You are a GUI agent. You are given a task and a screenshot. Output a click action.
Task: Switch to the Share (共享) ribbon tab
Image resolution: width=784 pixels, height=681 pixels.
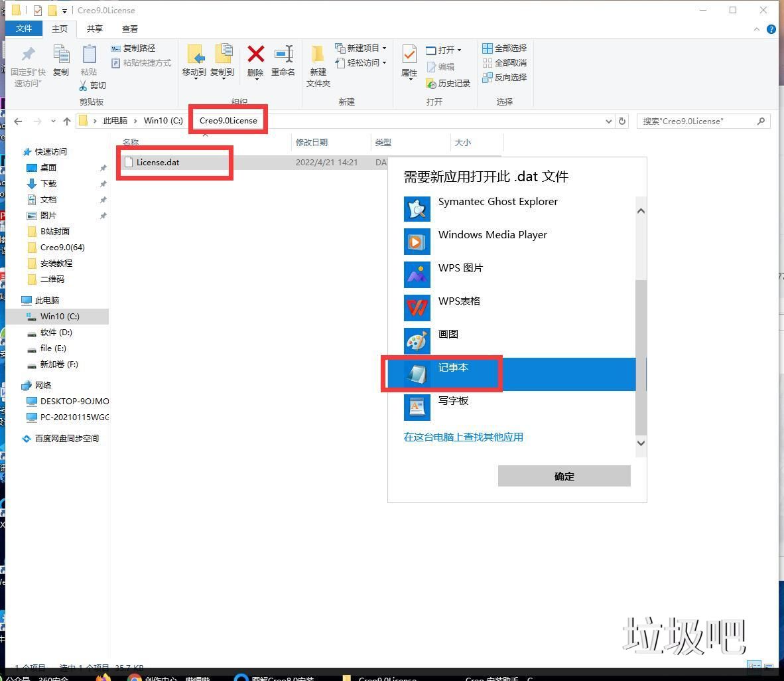coord(95,29)
